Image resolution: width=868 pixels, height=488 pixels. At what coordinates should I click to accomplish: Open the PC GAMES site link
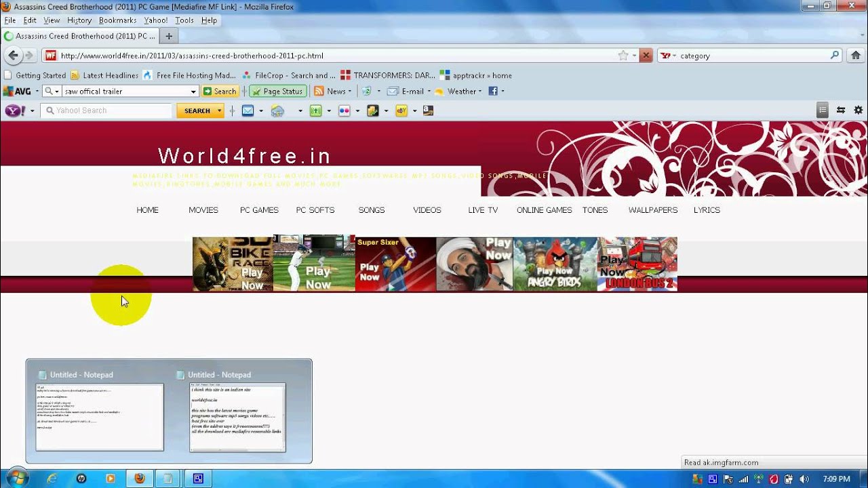click(x=259, y=210)
